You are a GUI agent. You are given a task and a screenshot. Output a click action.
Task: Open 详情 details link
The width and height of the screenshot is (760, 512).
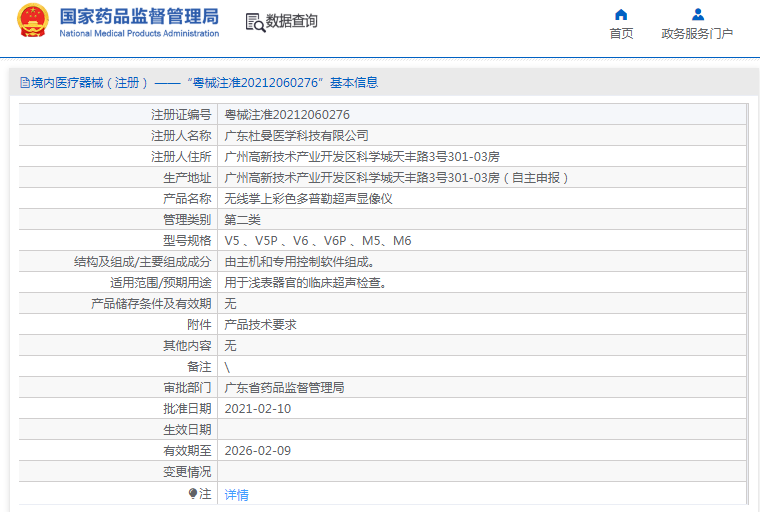tap(237, 495)
